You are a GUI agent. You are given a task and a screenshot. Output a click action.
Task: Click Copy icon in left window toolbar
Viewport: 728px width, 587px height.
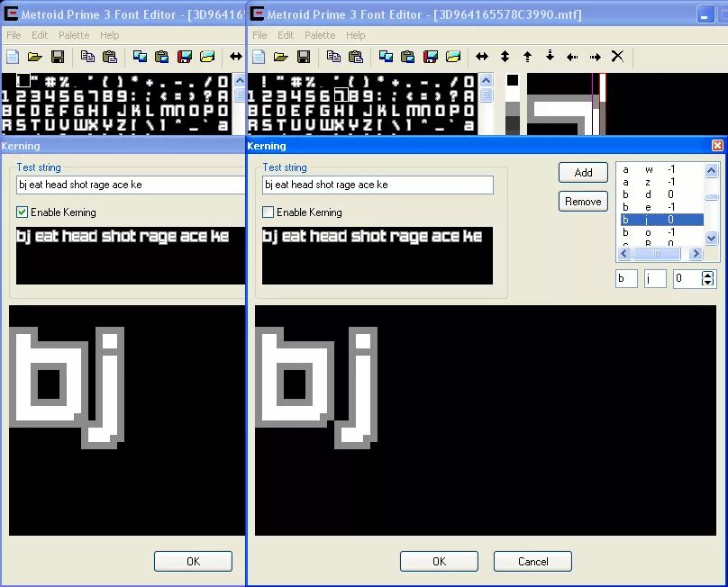click(87, 57)
